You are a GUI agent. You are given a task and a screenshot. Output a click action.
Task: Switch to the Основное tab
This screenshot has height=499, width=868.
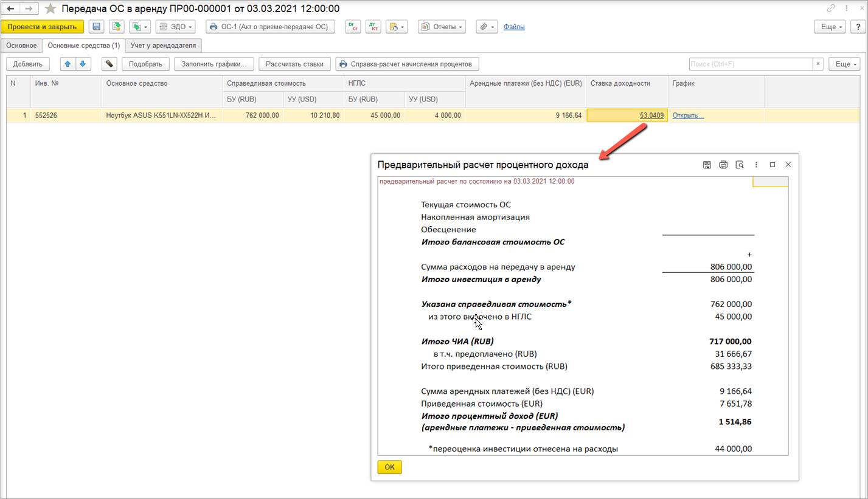21,46
